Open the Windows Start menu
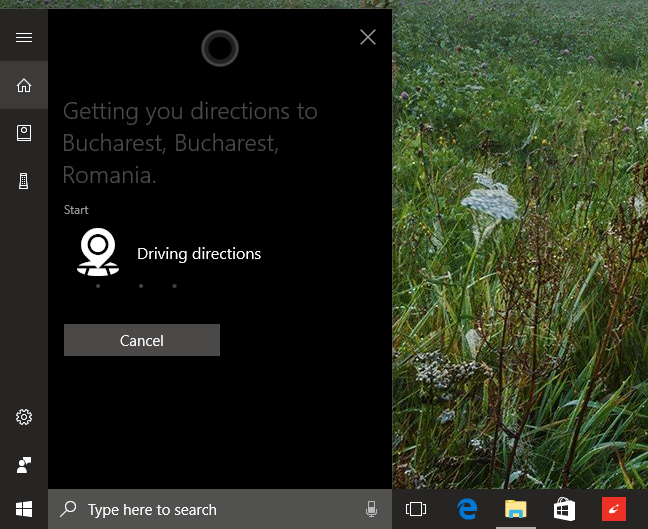This screenshot has height=529, width=648. [24, 509]
